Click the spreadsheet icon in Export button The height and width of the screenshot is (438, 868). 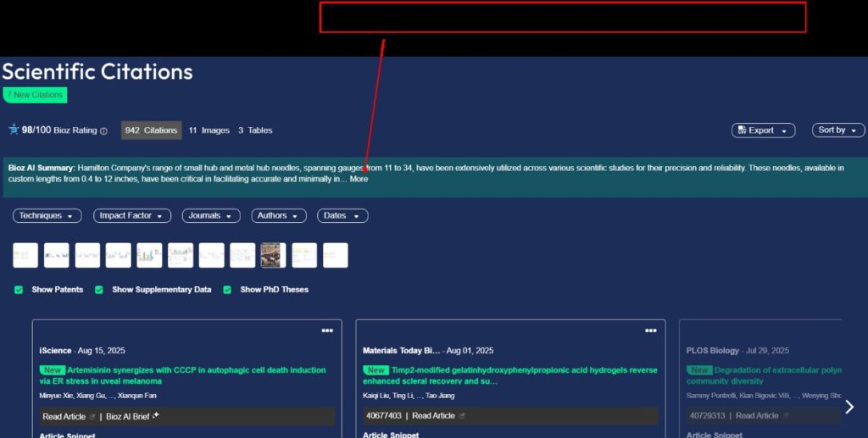click(x=742, y=130)
